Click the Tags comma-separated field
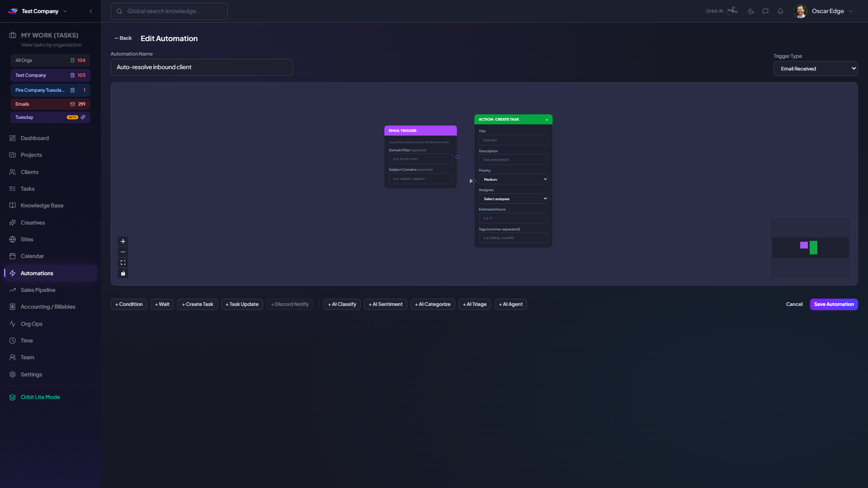 [513, 238]
